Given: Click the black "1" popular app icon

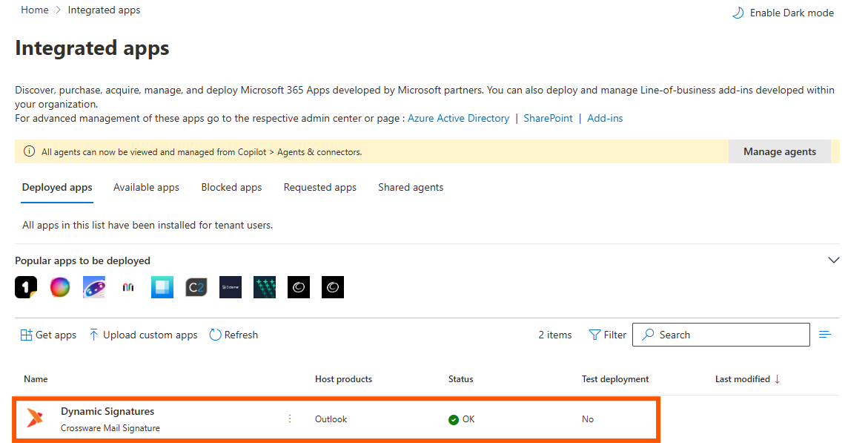Looking at the screenshot, I should 26,287.
